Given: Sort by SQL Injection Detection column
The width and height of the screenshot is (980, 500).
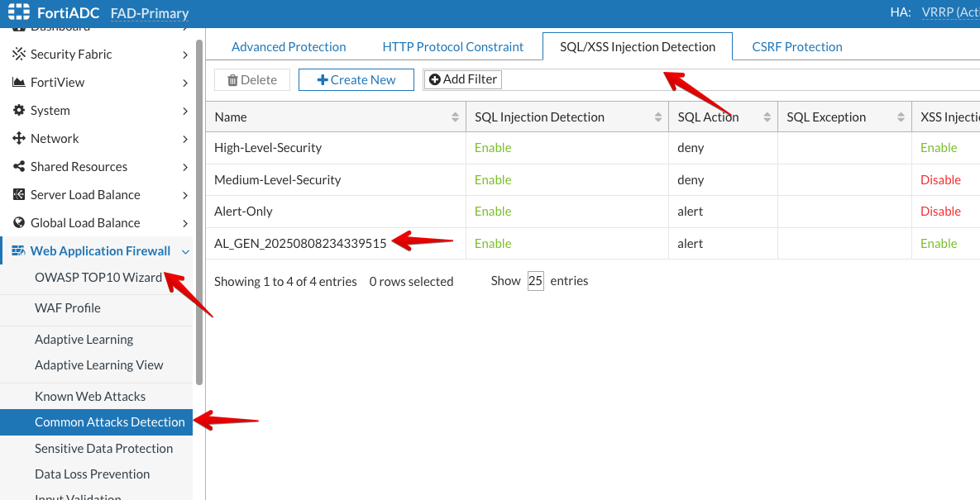Looking at the screenshot, I should [x=657, y=117].
